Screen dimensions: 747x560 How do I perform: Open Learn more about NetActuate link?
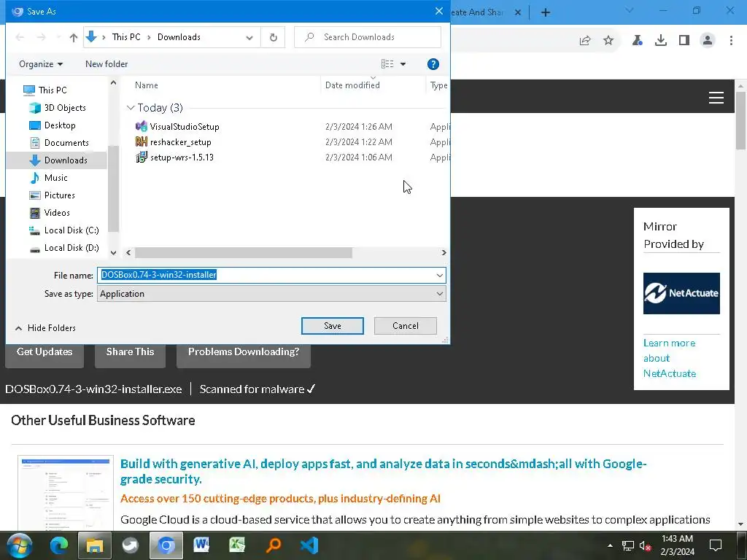pos(670,358)
